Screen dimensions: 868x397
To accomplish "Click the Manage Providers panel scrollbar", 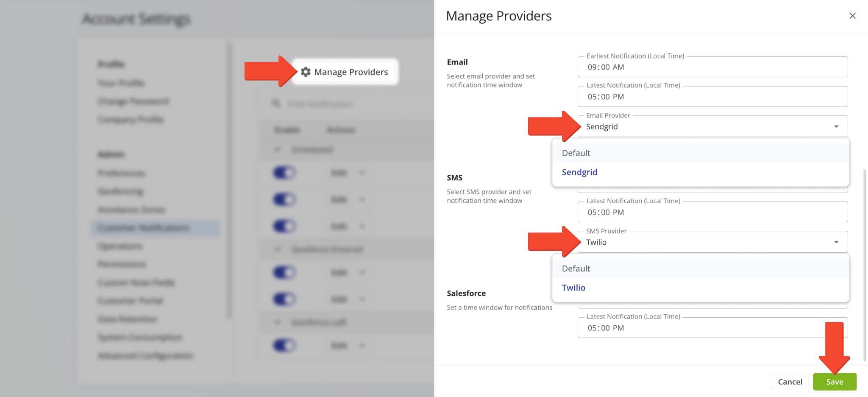I will pos(865,265).
